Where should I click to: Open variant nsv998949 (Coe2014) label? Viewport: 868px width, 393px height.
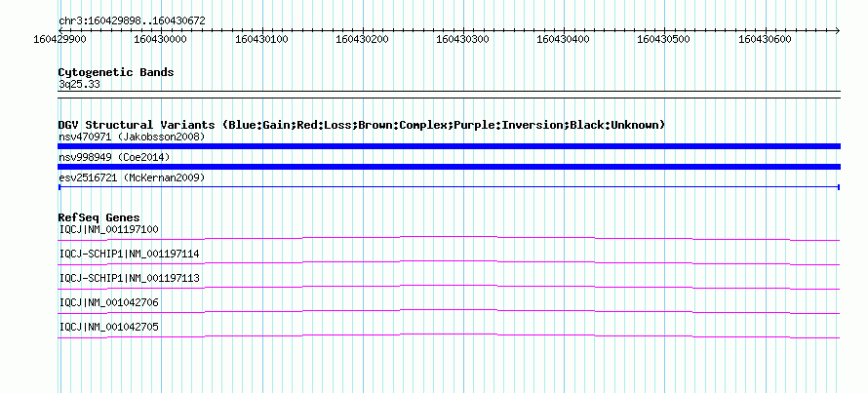114,158
